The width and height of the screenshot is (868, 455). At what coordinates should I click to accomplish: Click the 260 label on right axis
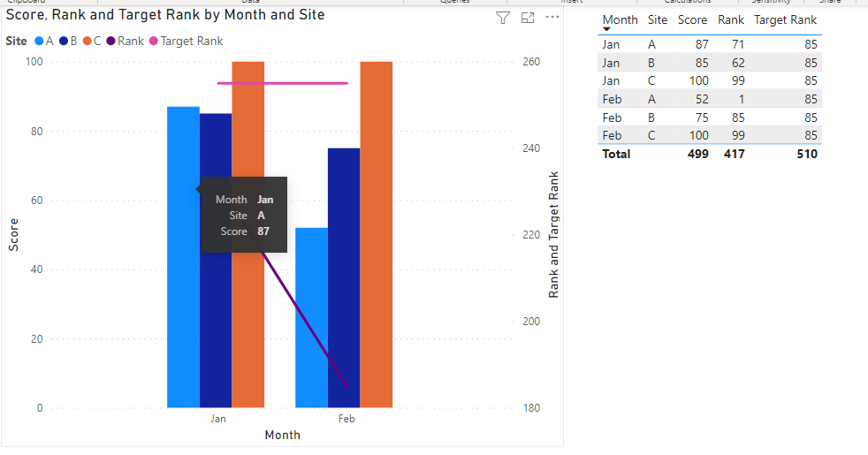(531, 62)
